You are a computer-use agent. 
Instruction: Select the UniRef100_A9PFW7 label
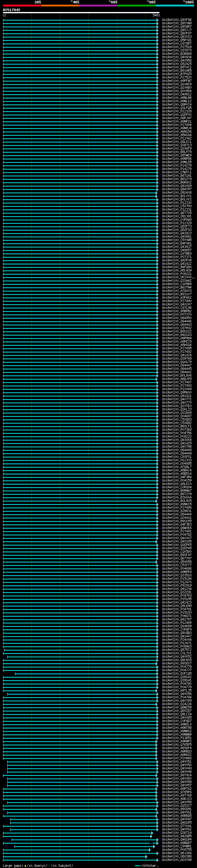(x=177, y=81)
